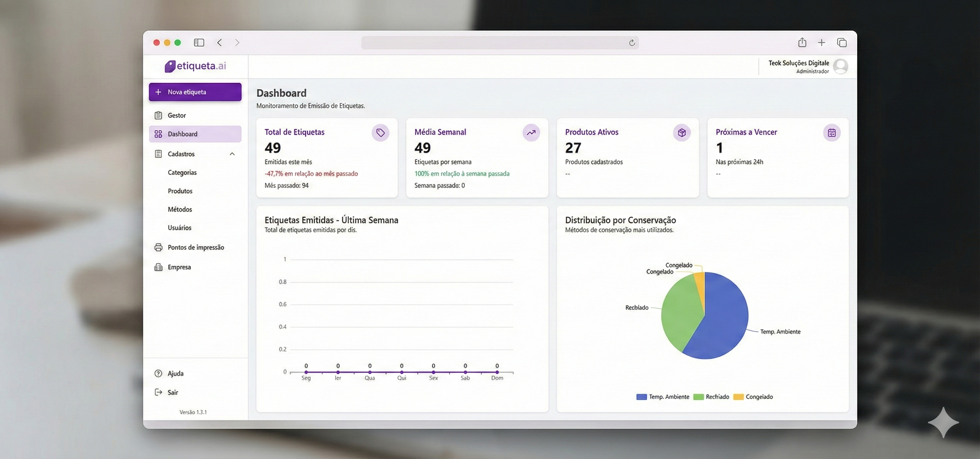Click the calendar icon on Próximas a Vencer card
This screenshot has height=459, width=980.
(x=832, y=132)
